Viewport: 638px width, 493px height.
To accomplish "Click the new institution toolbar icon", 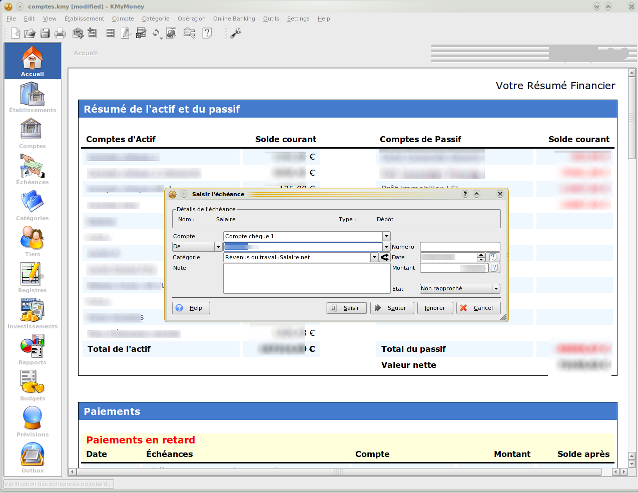I will coord(78,33).
